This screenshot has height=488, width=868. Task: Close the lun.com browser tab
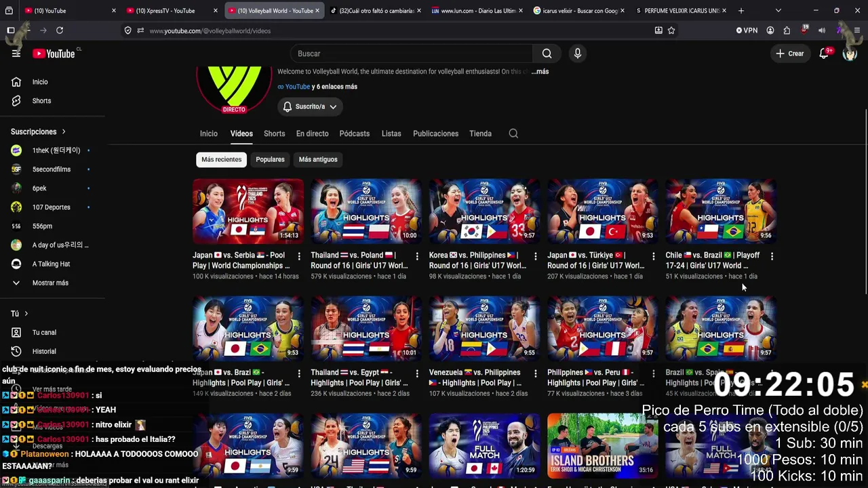click(x=521, y=11)
